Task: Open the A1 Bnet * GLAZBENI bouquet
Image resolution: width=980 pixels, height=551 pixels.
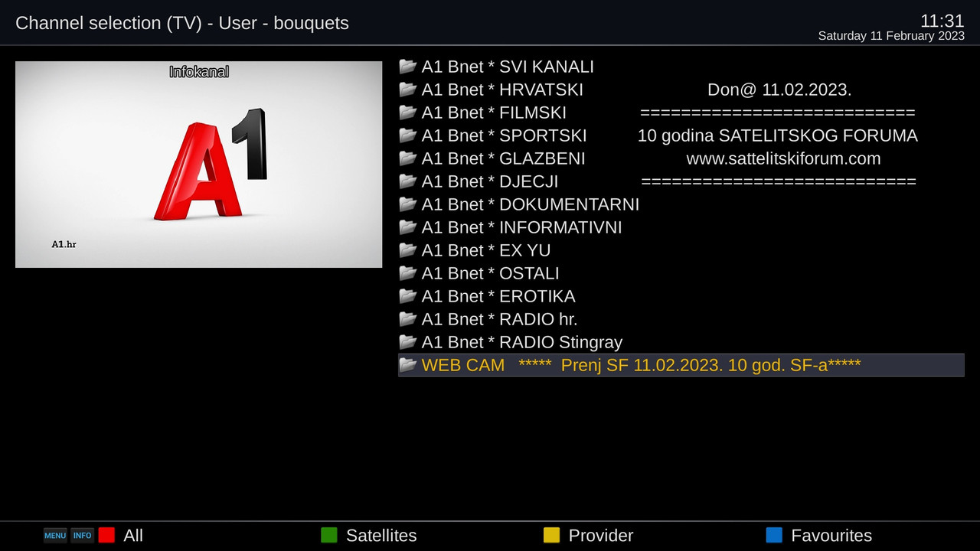Action: (x=681, y=158)
